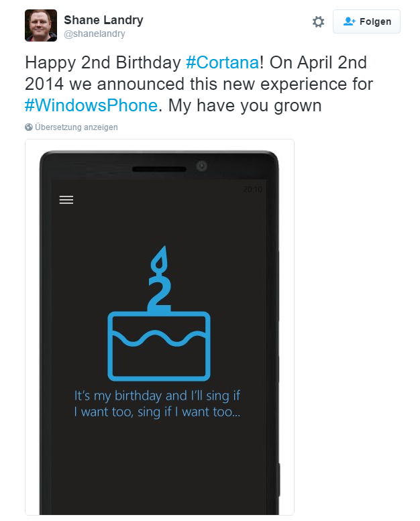Screen dimensions: 420x521
Task: Click Übersetzung anzeigen to show translation
Action: coord(76,127)
